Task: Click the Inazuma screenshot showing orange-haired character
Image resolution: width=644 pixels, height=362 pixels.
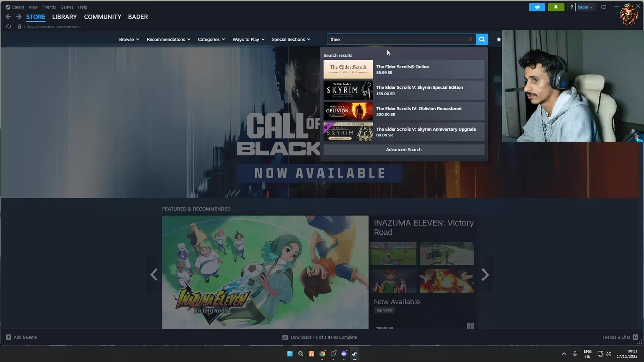Action: [x=393, y=281]
